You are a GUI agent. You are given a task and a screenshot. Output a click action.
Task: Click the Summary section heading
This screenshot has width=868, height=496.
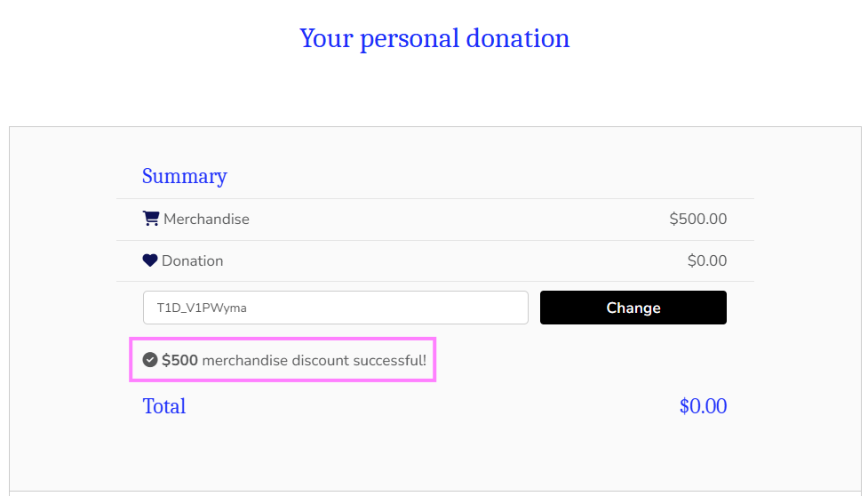(184, 176)
